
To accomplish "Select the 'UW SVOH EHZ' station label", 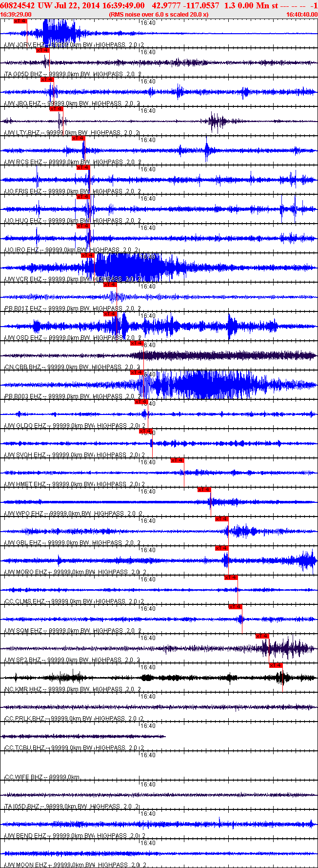I will [x=25, y=455].
